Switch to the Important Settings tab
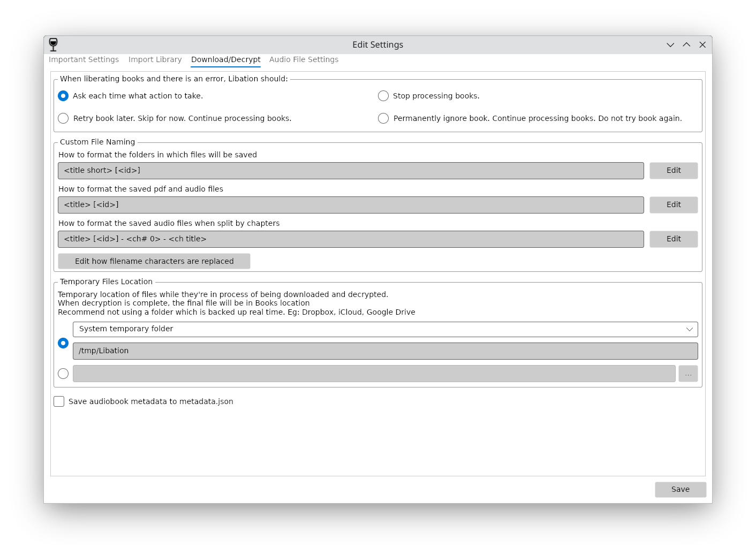Image resolution: width=756 pixels, height=555 pixels. 84,59
